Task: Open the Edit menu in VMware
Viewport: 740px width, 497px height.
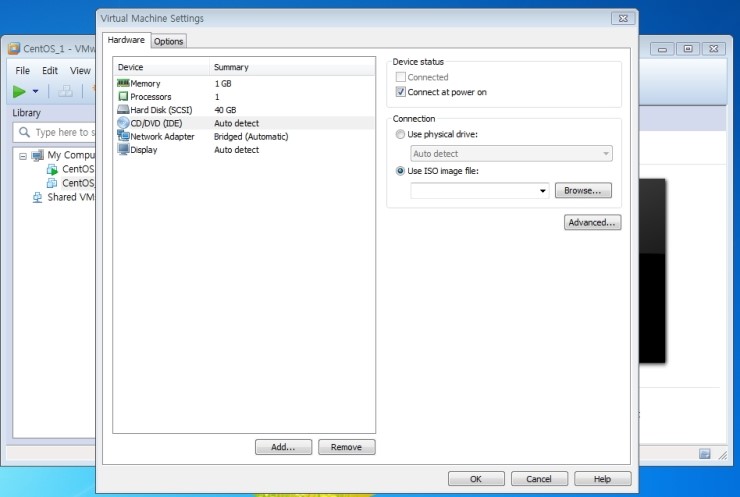Action: [50, 71]
